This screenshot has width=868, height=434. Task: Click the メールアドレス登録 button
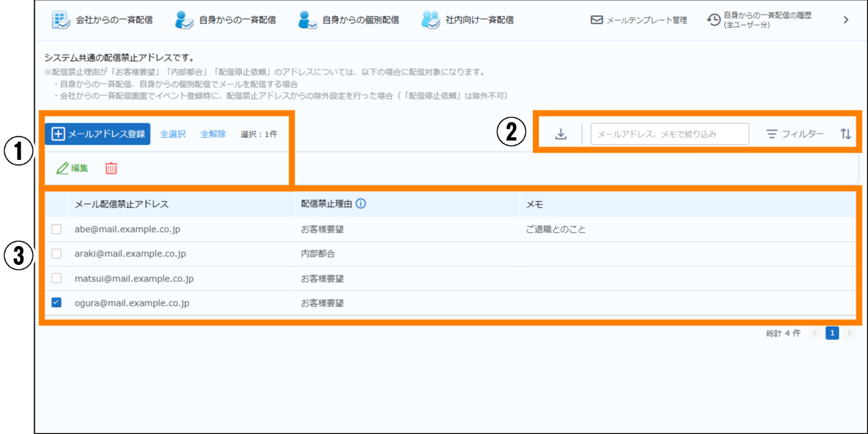coord(98,134)
